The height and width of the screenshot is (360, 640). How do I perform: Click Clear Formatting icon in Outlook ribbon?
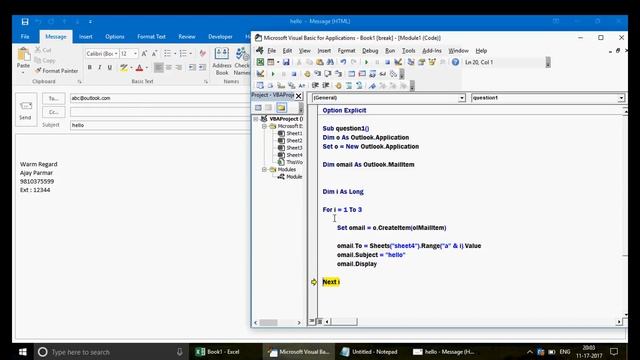click(x=202, y=53)
